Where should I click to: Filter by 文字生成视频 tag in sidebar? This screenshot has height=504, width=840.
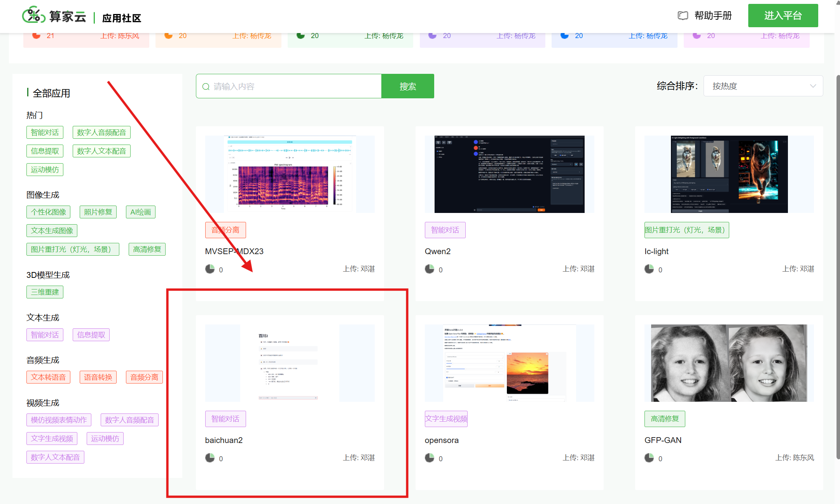(52, 439)
